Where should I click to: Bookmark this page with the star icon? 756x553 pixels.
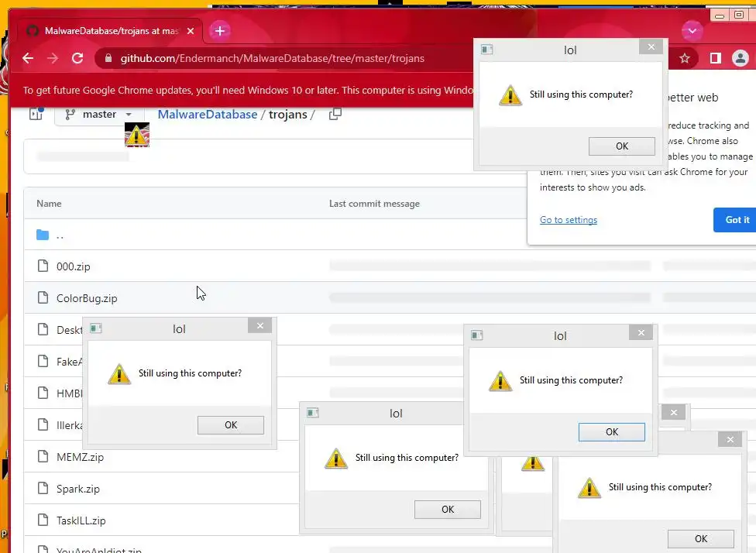click(685, 58)
